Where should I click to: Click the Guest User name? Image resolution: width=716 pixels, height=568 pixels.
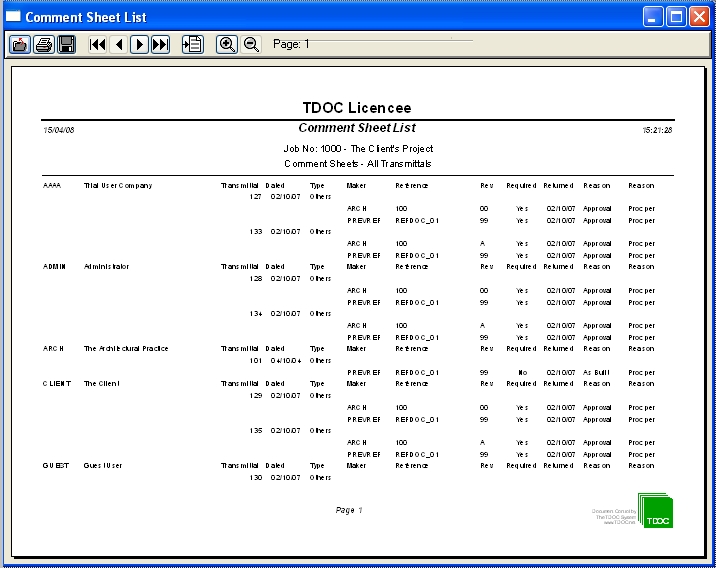coord(103,466)
